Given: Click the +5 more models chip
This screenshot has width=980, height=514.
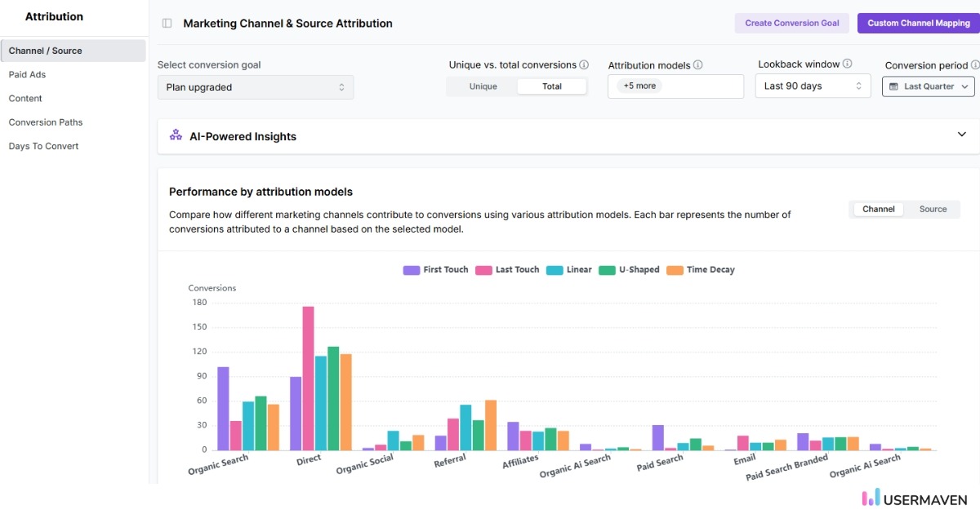Looking at the screenshot, I should coord(639,86).
